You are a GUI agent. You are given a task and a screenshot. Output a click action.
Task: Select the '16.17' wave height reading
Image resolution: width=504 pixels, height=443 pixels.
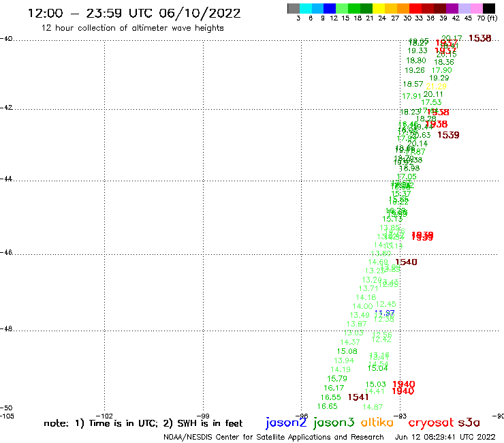tap(334, 388)
